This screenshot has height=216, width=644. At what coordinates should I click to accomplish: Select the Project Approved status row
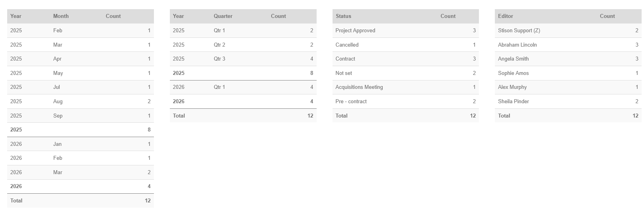[405, 31]
